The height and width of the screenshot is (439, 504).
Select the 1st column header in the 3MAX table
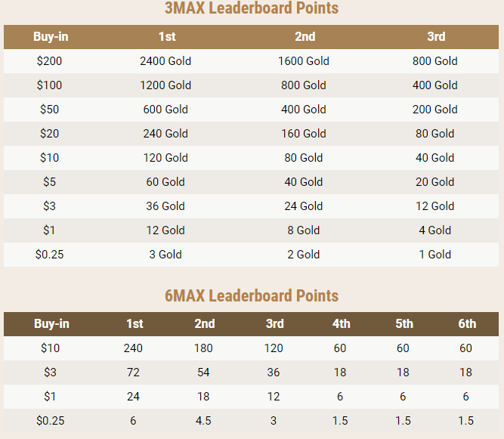click(166, 36)
